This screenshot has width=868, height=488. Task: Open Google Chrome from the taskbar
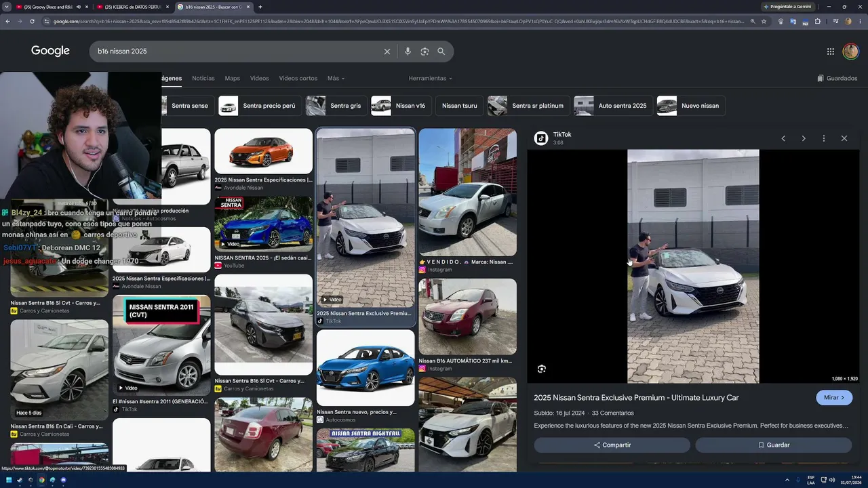coord(41,480)
